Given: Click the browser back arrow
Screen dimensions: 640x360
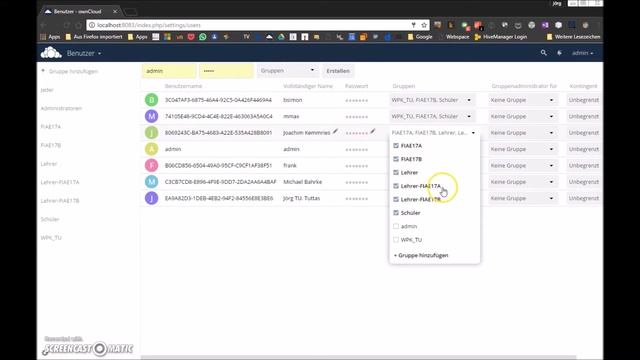Looking at the screenshot, I should click(x=44, y=25).
